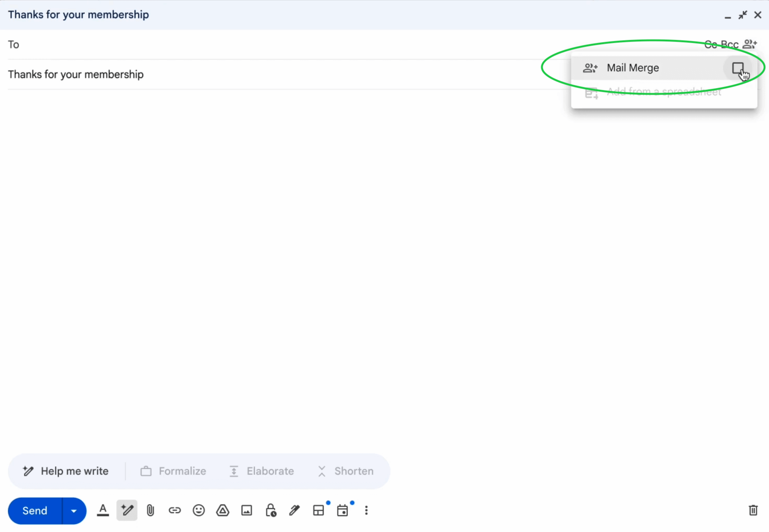Open more send options arrow

(74, 510)
